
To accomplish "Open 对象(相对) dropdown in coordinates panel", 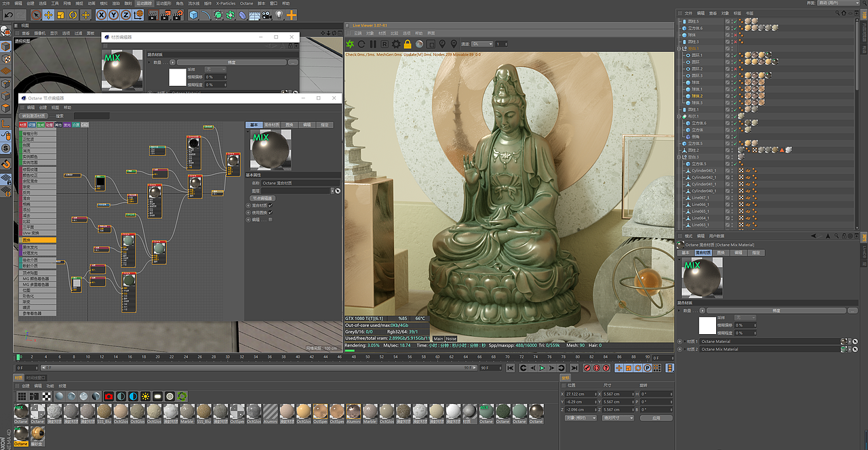I will point(580,418).
